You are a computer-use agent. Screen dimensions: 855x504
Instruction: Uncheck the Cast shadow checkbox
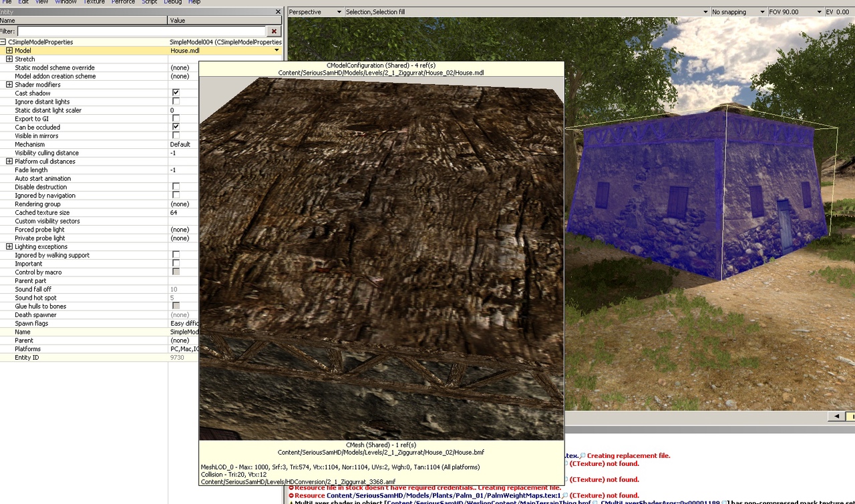point(176,93)
